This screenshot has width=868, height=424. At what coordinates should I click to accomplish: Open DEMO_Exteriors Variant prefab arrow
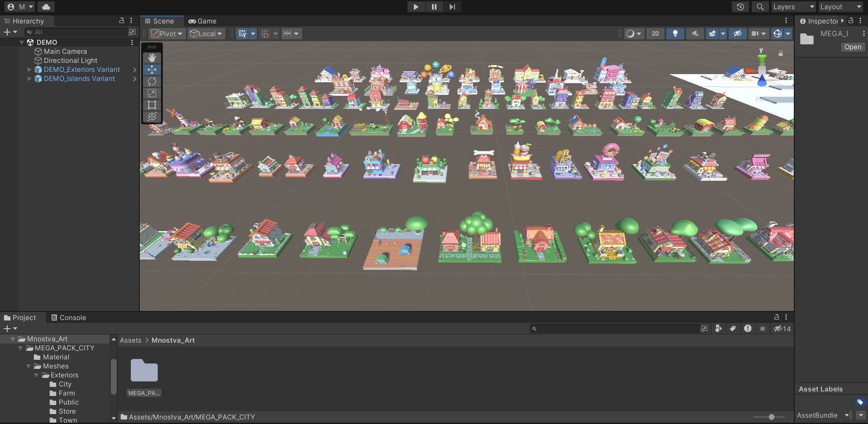tap(134, 70)
